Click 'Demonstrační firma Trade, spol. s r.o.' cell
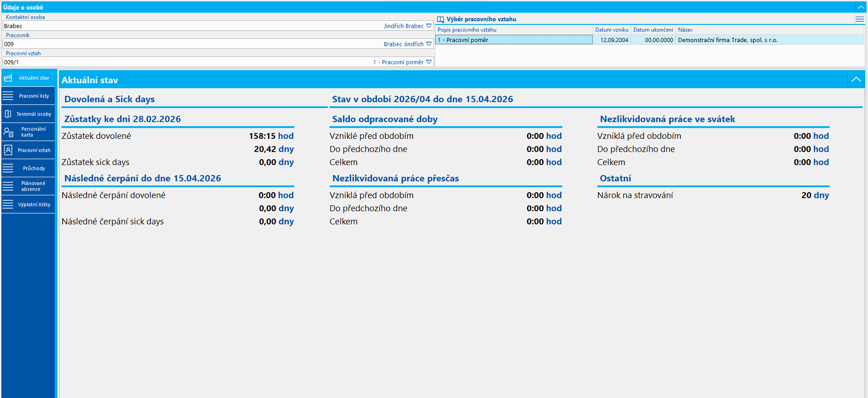Screen dimensions: 868x398 coord(770,40)
